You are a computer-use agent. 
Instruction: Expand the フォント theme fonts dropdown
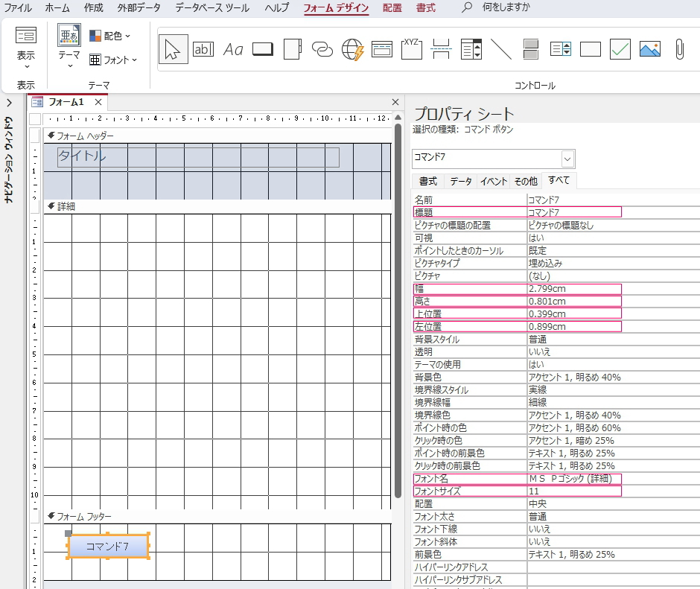tap(113, 60)
